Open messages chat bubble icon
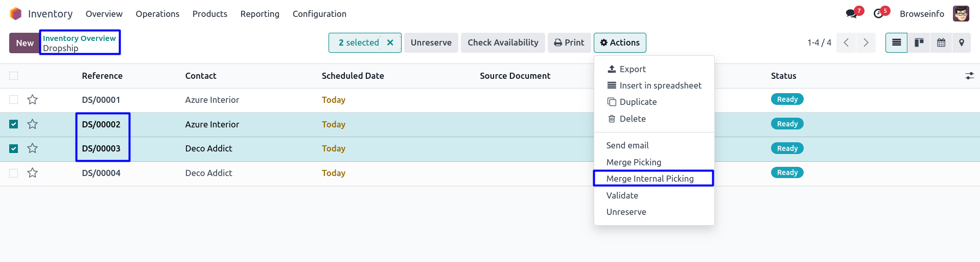Image resolution: width=980 pixels, height=262 pixels. [851, 14]
